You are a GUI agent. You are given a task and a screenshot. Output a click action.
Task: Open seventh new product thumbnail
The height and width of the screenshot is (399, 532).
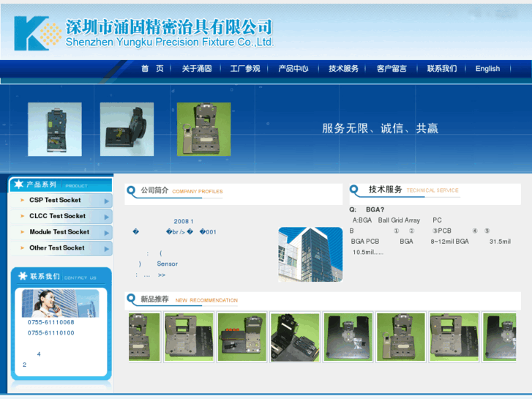click(x=454, y=337)
